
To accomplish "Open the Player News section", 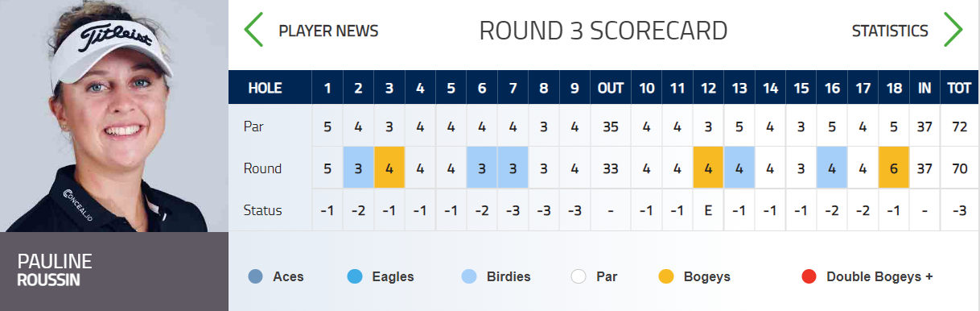I will click(328, 31).
